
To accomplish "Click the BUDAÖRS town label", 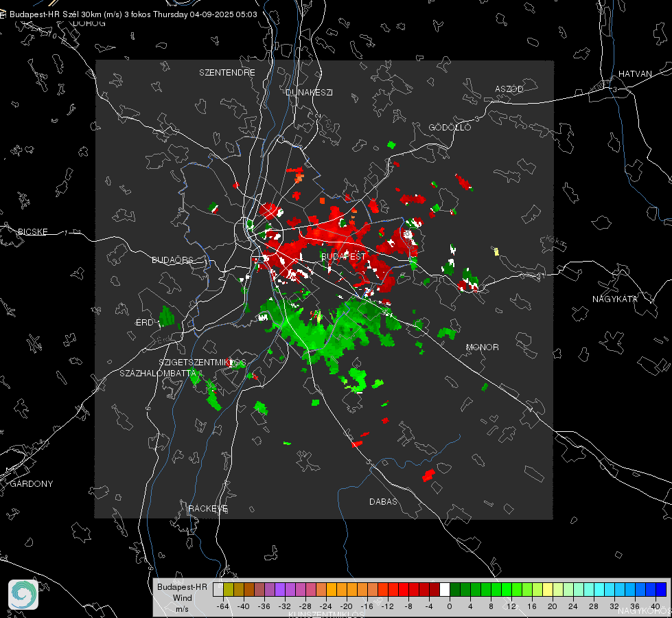I will pyautogui.click(x=173, y=260).
